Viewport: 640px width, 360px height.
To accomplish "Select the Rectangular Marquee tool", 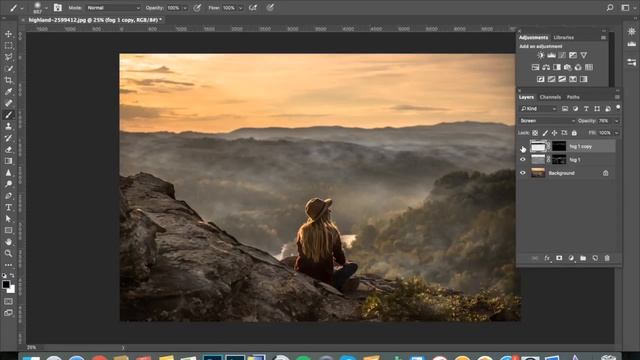I will pyautogui.click(x=8, y=46).
